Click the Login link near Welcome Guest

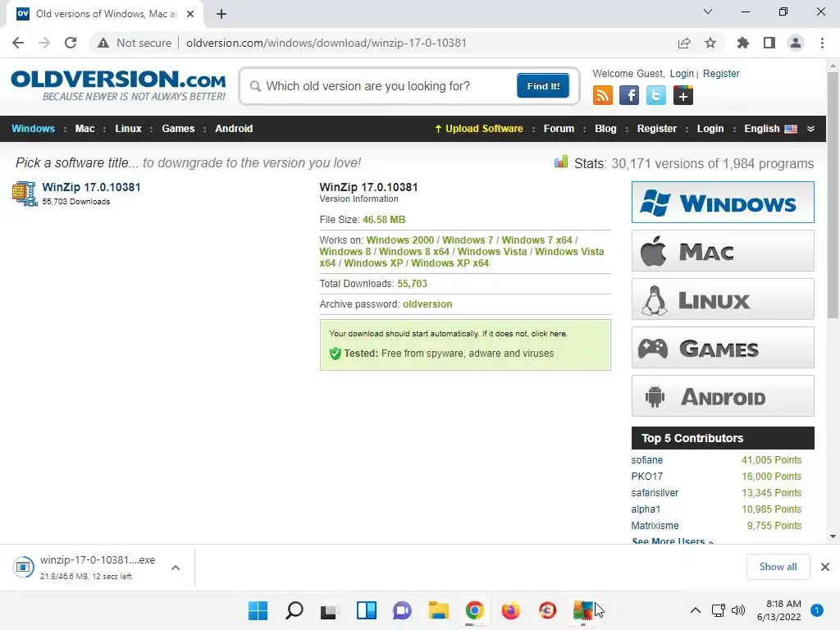(682, 73)
